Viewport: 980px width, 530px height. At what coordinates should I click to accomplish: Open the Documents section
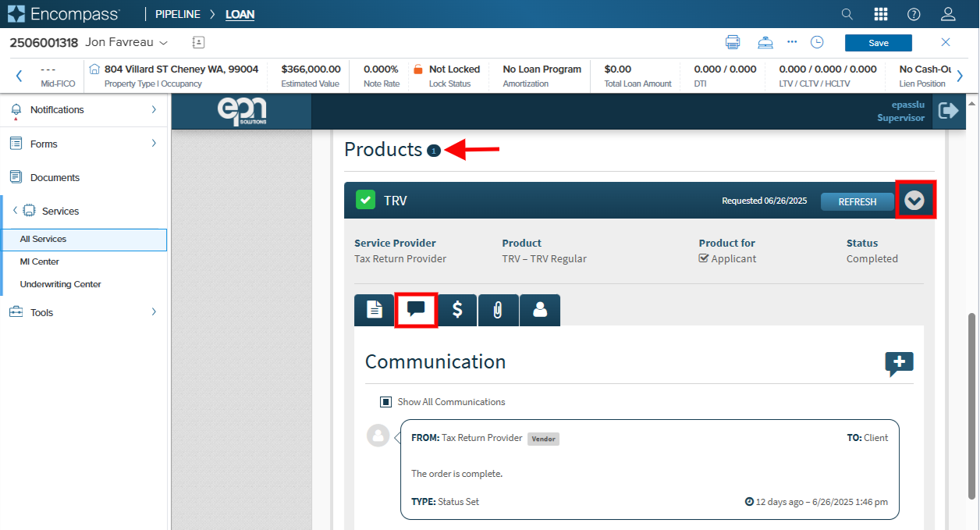tap(55, 177)
